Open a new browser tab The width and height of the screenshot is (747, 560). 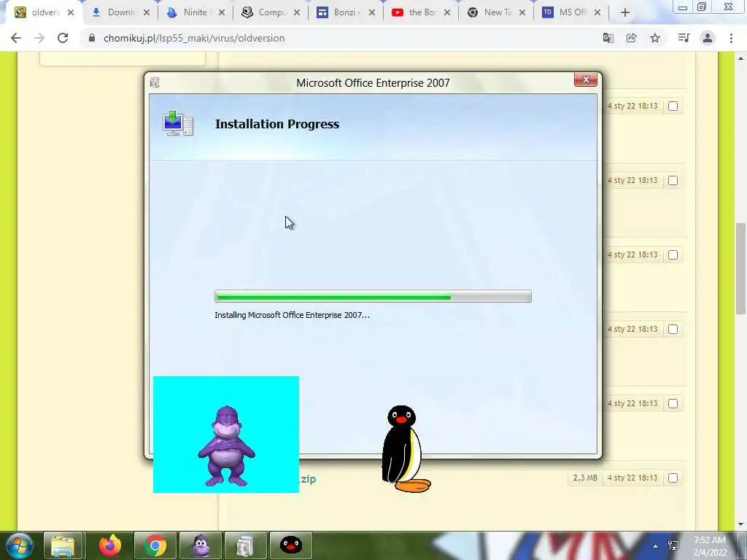625,13
